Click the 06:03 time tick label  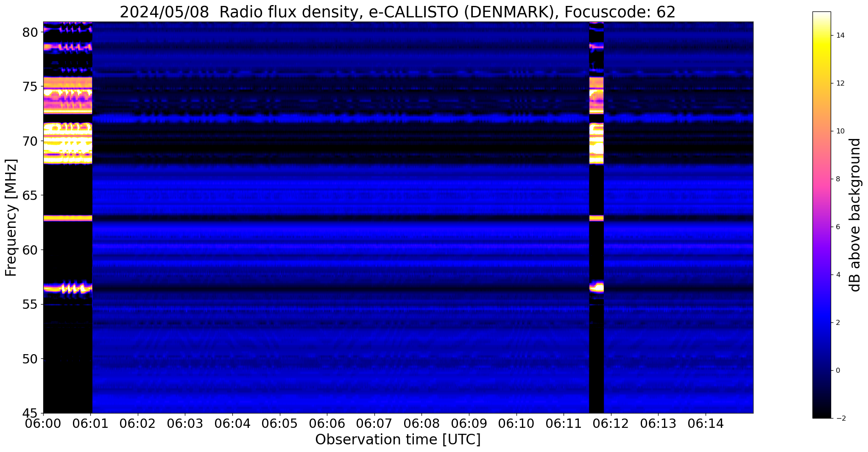(x=185, y=424)
